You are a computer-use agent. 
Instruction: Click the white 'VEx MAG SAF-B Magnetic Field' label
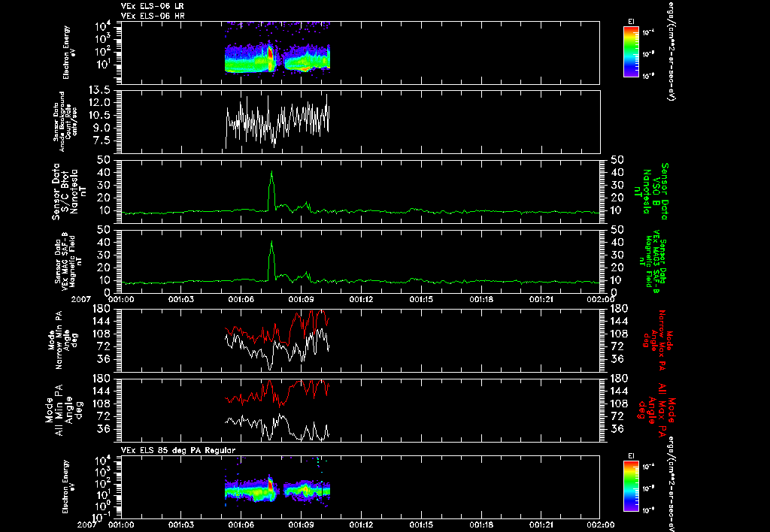click(x=68, y=261)
